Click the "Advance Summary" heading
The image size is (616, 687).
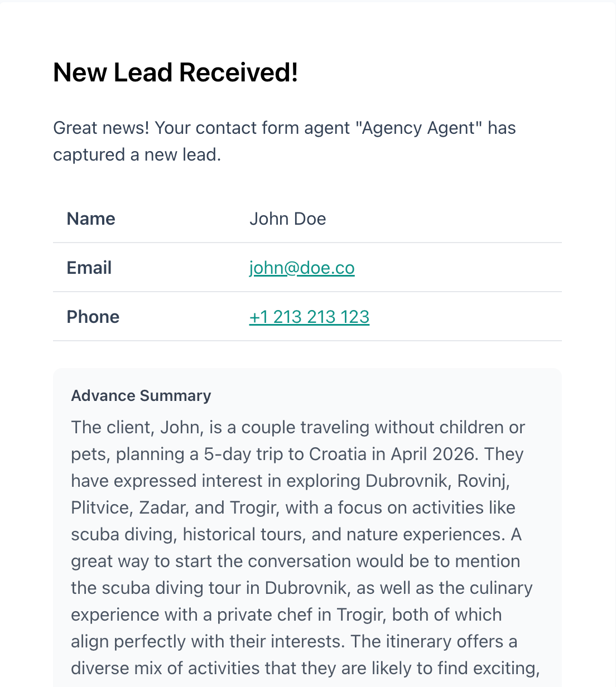(x=141, y=396)
